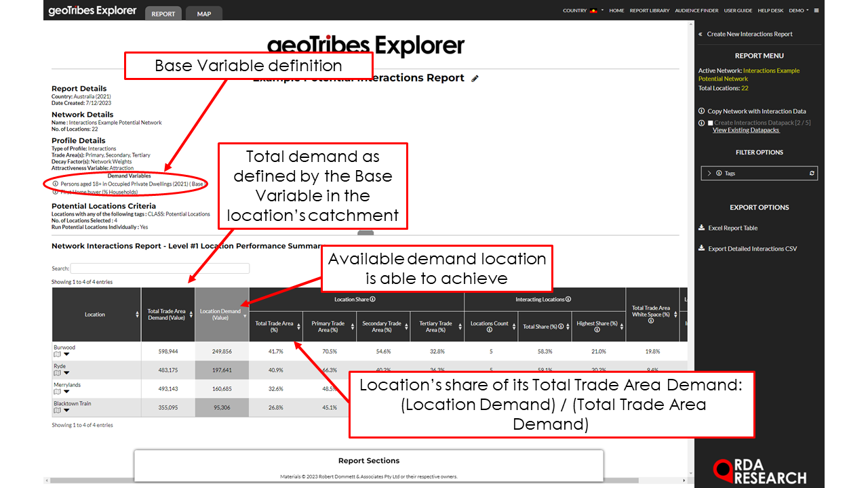
Task: Open HELP DESK in the top menu
Action: click(x=770, y=11)
